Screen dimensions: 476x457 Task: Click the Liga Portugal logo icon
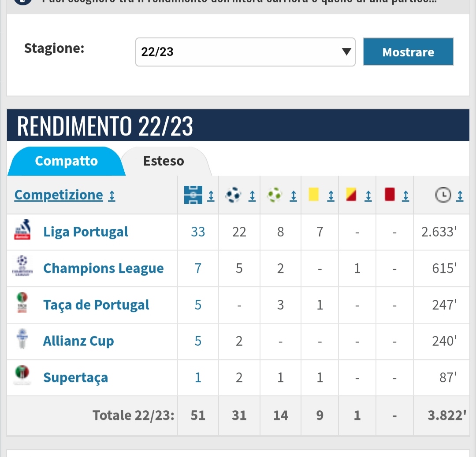(22, 229)
